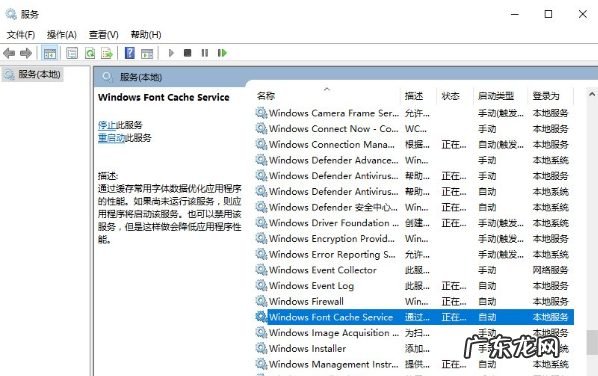
Task: Click gear icon of Windows Management Instrumentation row
Action: point(261,364)
